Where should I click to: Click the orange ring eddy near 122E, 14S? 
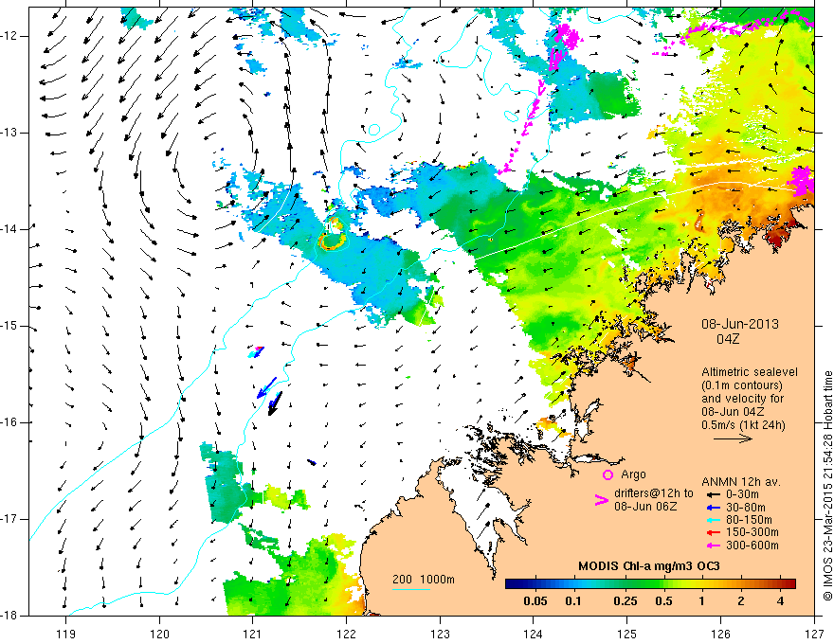point(333,241)
